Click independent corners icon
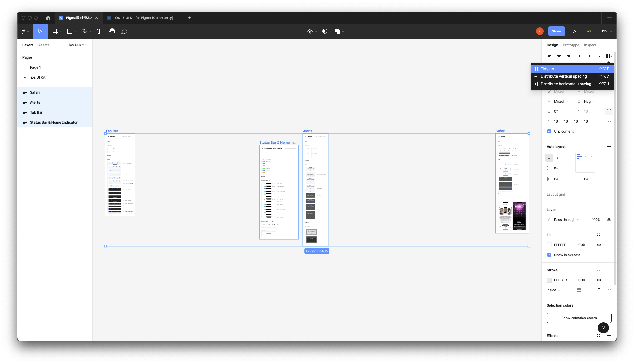634x364 pixels. pos(609,111)
